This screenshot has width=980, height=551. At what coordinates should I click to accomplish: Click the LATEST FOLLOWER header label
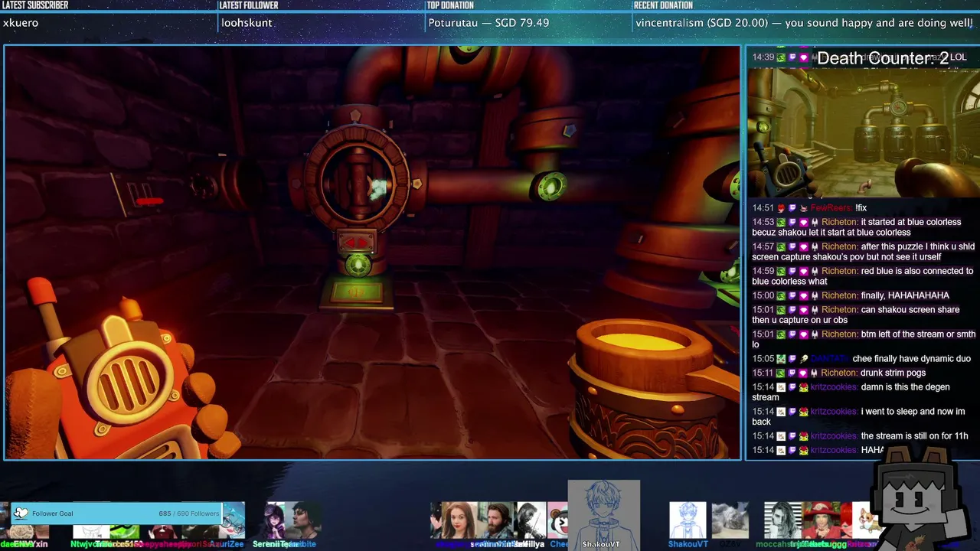249,5
